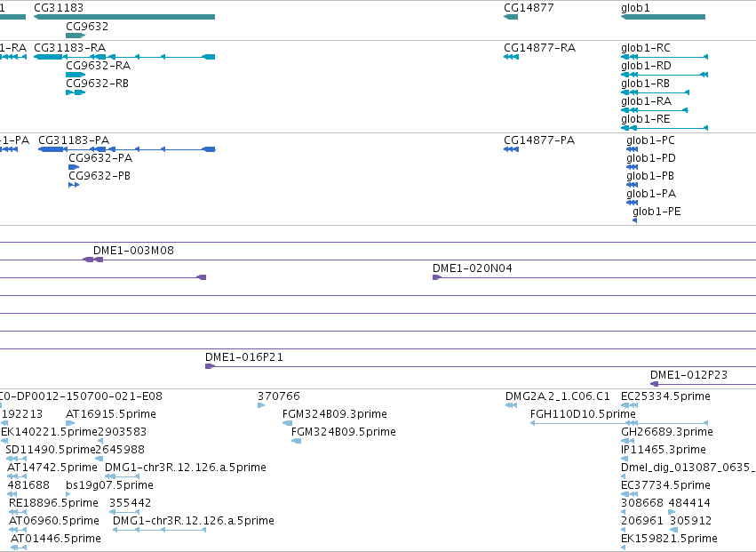
Task: Select transcript glob1-RA label
Action: [x=646, y=101]
